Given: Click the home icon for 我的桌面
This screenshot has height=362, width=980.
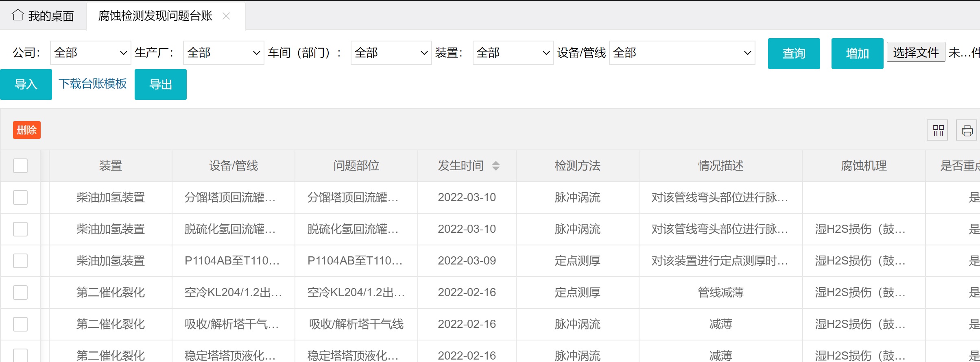Looking at the screenshot, I should (17, 15).
